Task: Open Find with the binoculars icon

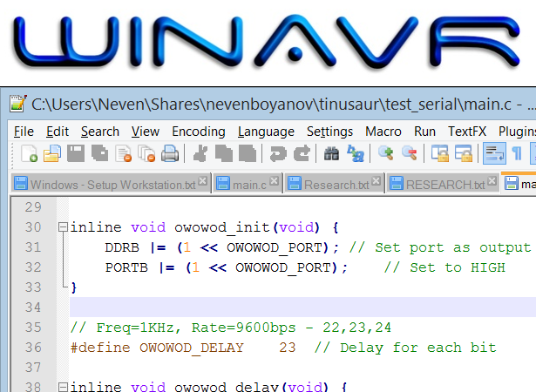Action: [x=331, y=153]
